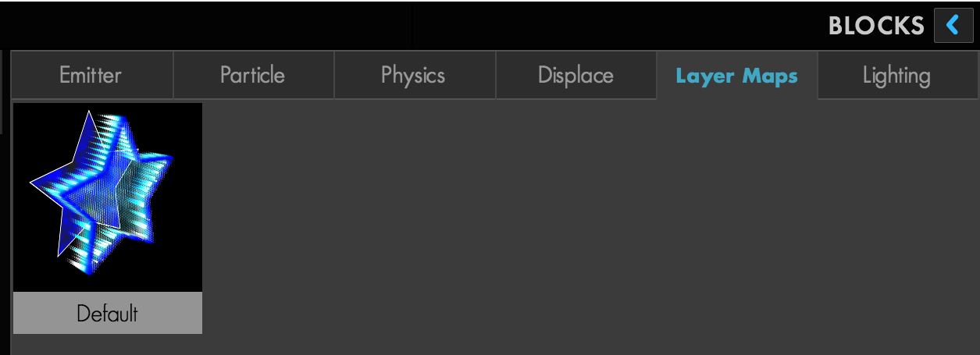The height and width of the screenshot is (355, 980).
Task: View Lighting block presets
Action: tap(896, 76)
